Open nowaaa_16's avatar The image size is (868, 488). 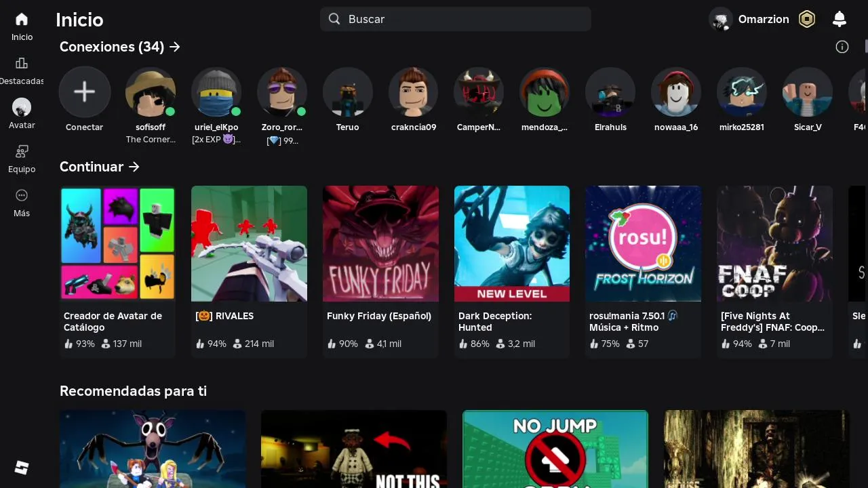click(676, 91)
